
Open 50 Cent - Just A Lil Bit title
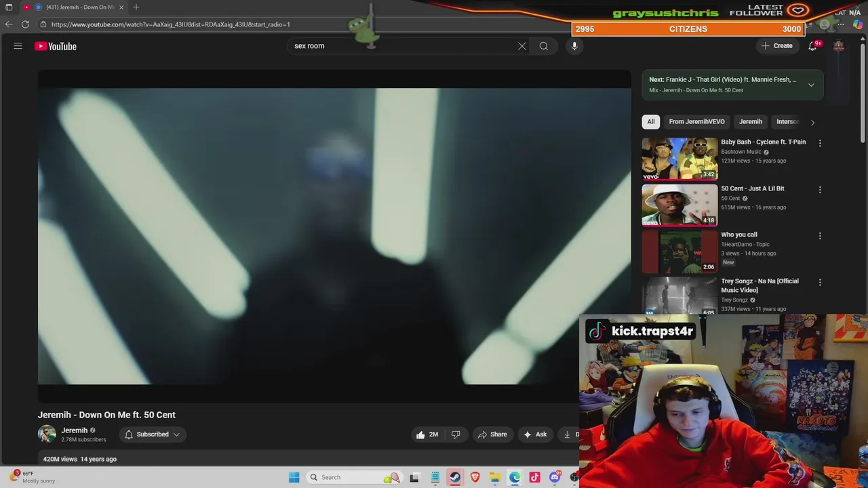click(753, 188)
